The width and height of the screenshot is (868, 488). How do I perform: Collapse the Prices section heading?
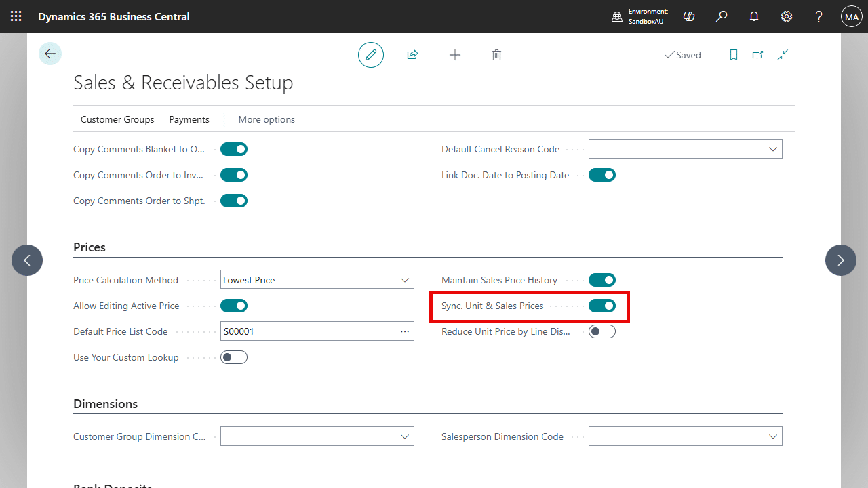click(x=90, y=247)
